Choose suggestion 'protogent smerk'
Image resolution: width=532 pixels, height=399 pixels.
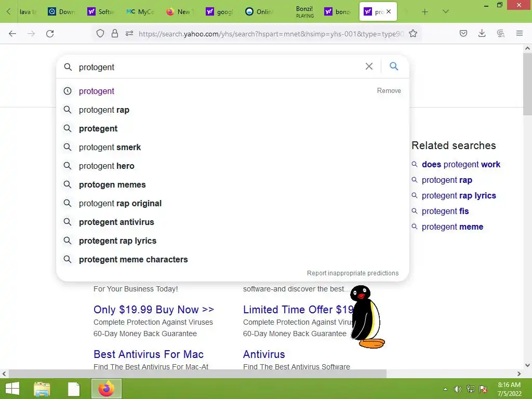click(x=232, y=147)
